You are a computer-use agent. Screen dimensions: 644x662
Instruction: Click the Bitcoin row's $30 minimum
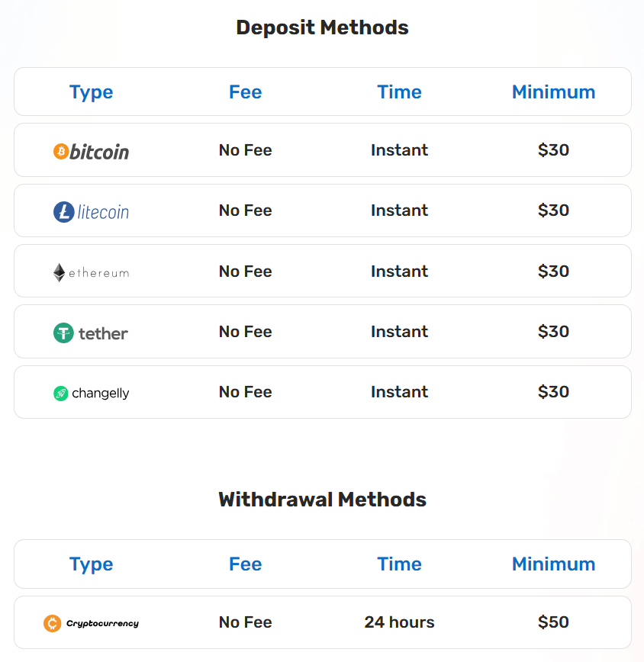[x=553, y=150]
